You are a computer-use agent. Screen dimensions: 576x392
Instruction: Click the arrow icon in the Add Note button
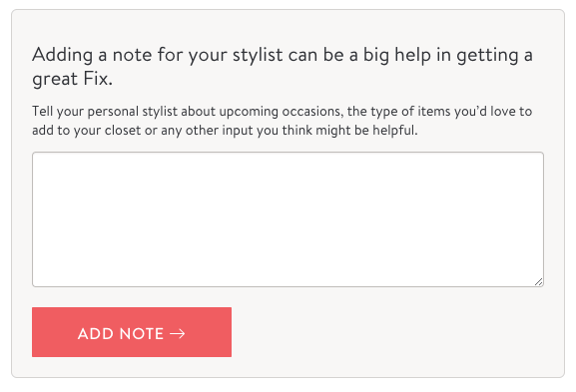click(178, 333)
